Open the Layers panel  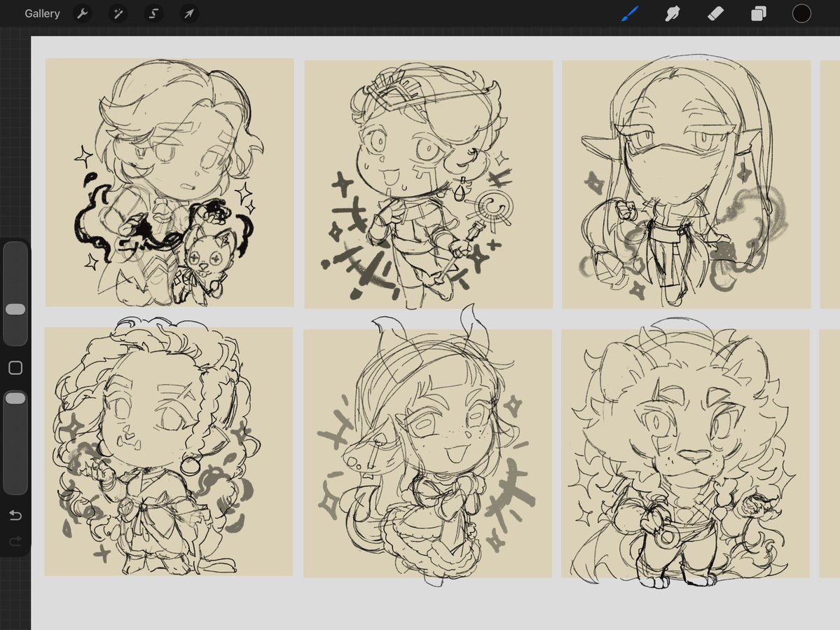(758, 13)
